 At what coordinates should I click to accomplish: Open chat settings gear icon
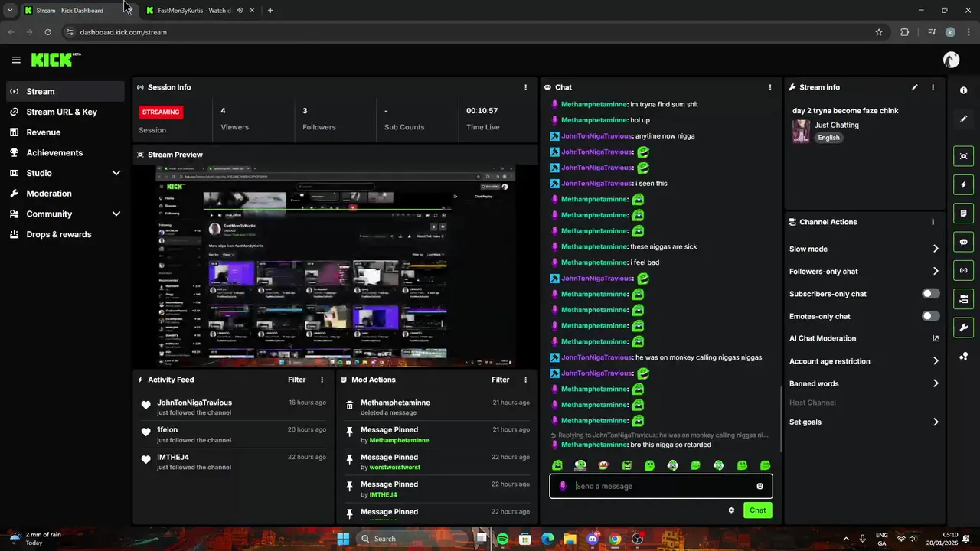tap(731, 510)
